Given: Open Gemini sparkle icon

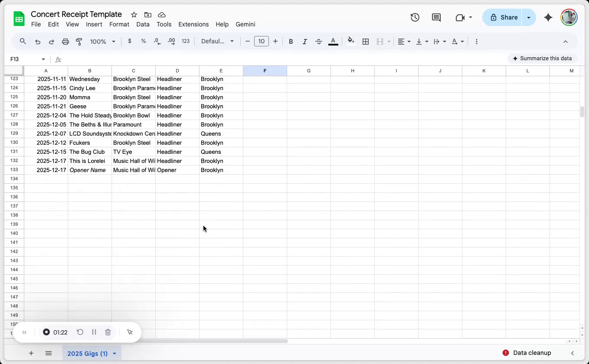Looking at the screenshot, I should click(x=548, y=17).
